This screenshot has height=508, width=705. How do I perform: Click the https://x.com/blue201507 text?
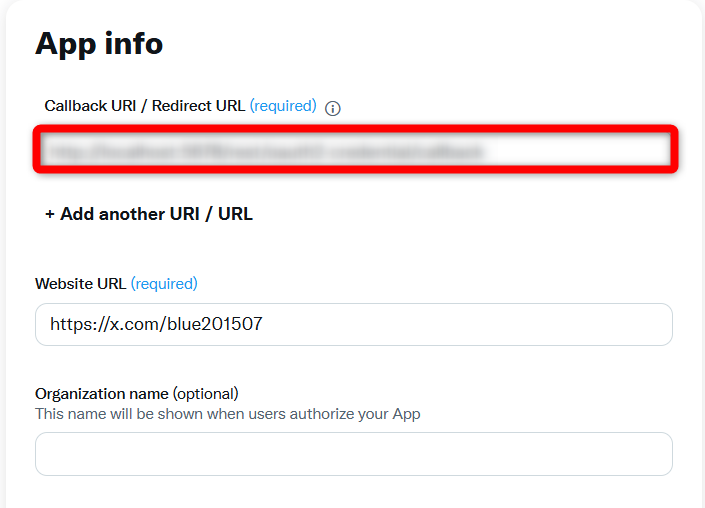point(156,324)
